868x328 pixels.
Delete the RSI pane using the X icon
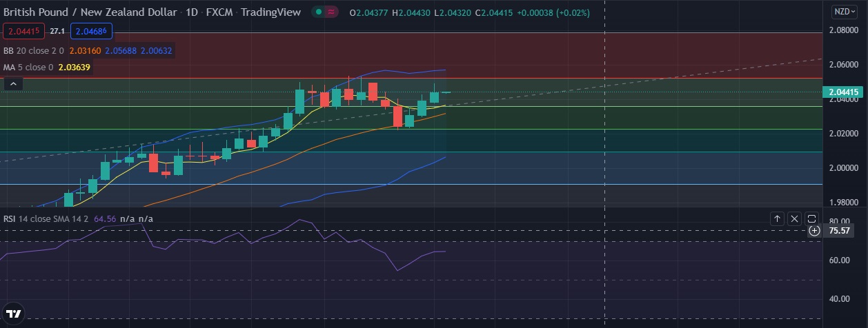(794, 218)
